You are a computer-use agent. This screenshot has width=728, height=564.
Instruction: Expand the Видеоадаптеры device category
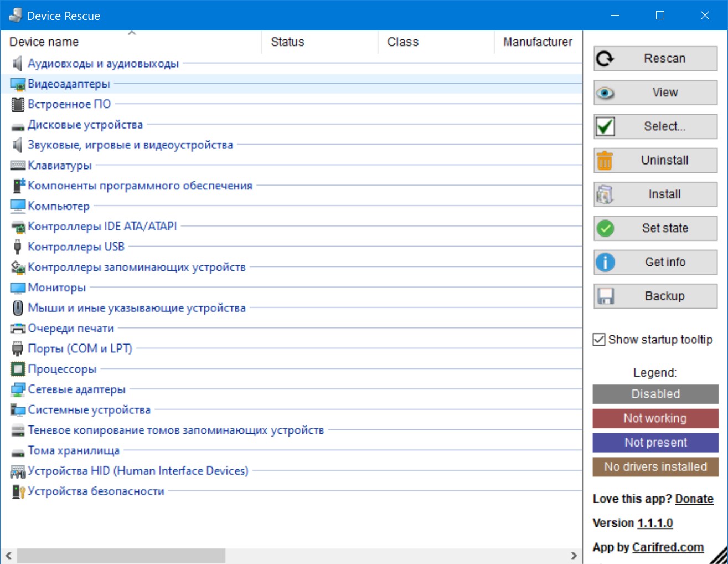[69, 84]
